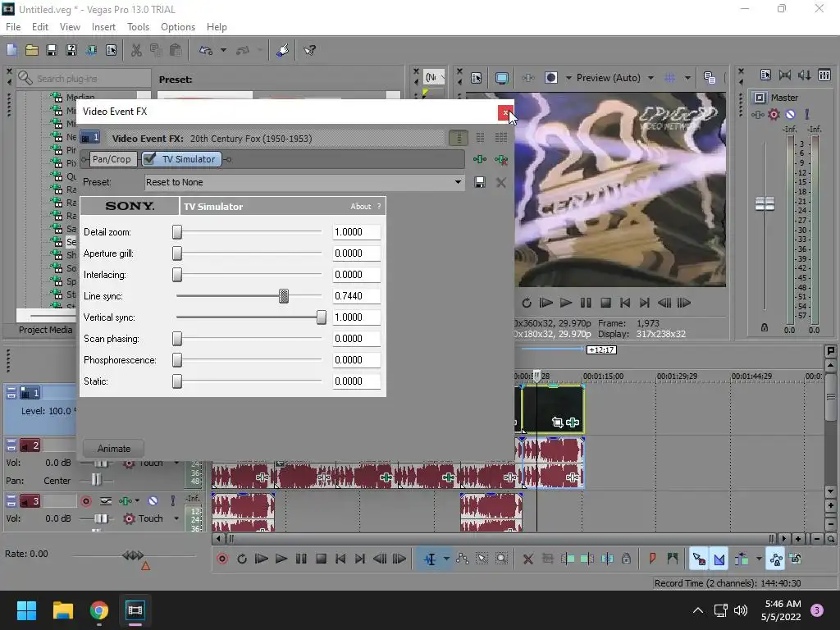Screen dimensions: 840x630
Task: Open the File menu
Action: 13,27
